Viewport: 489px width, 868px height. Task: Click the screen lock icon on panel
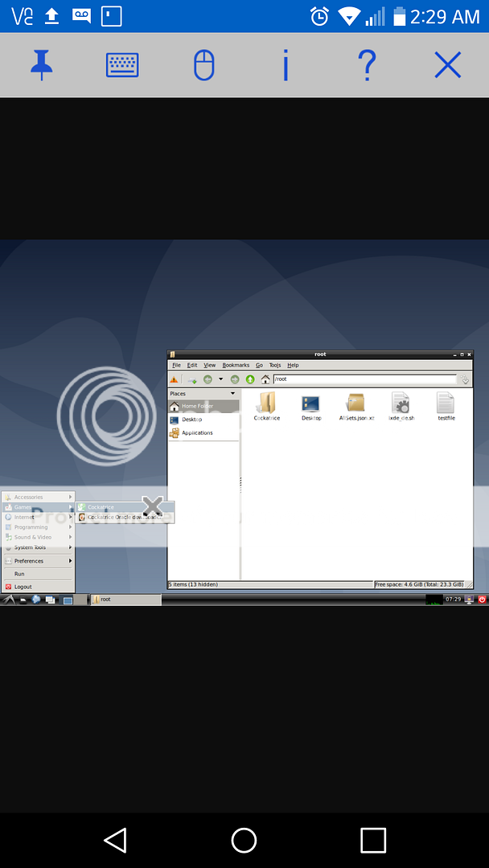pyautogui.click(x=469, y=600)
